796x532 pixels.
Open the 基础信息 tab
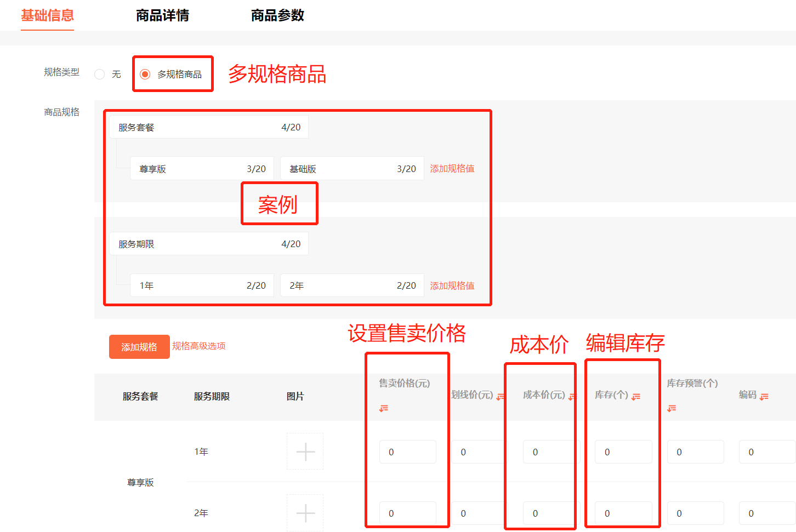pyautogui.click(x=47, y=15)
